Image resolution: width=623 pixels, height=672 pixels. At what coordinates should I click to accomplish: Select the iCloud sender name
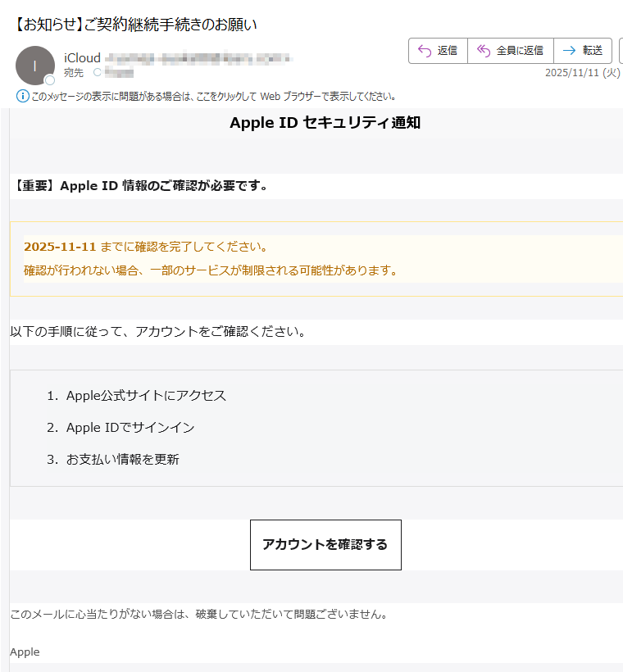point(81,58)
